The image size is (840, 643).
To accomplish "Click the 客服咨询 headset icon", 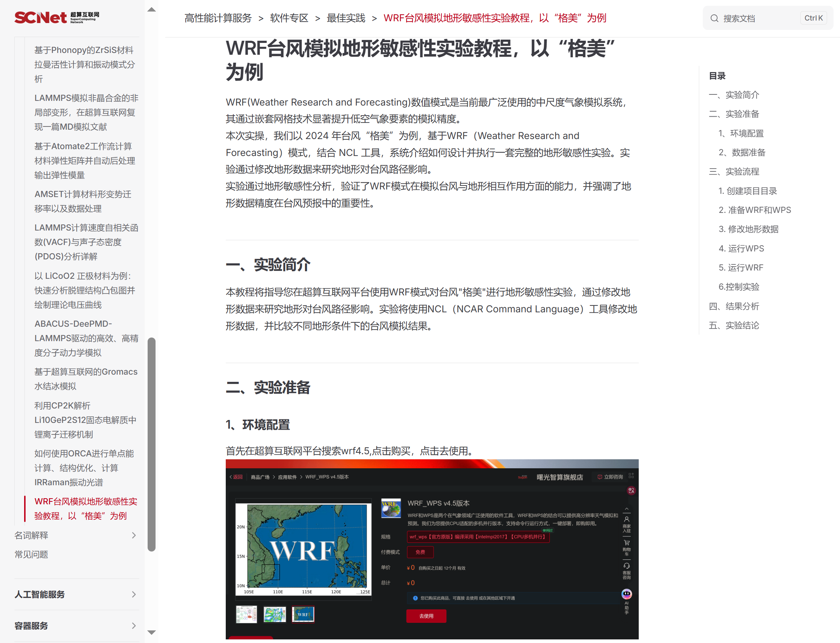I will click(x=626, y=566).
